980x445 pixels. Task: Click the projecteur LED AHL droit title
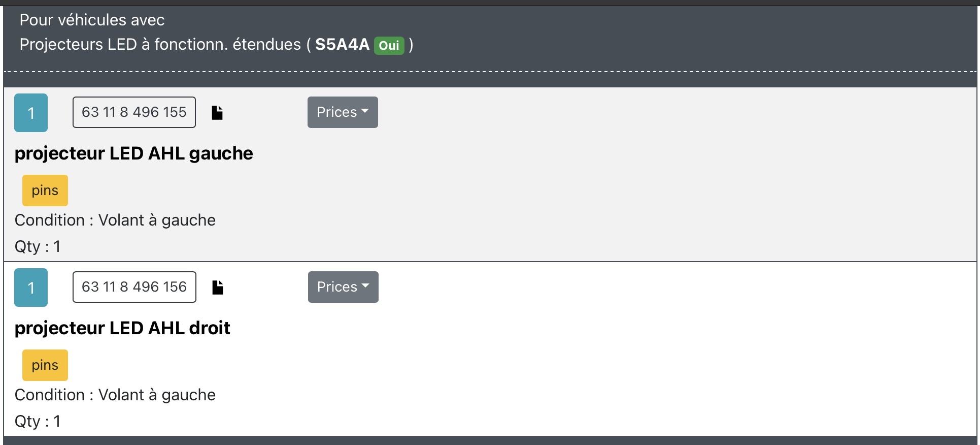[122, 328]
